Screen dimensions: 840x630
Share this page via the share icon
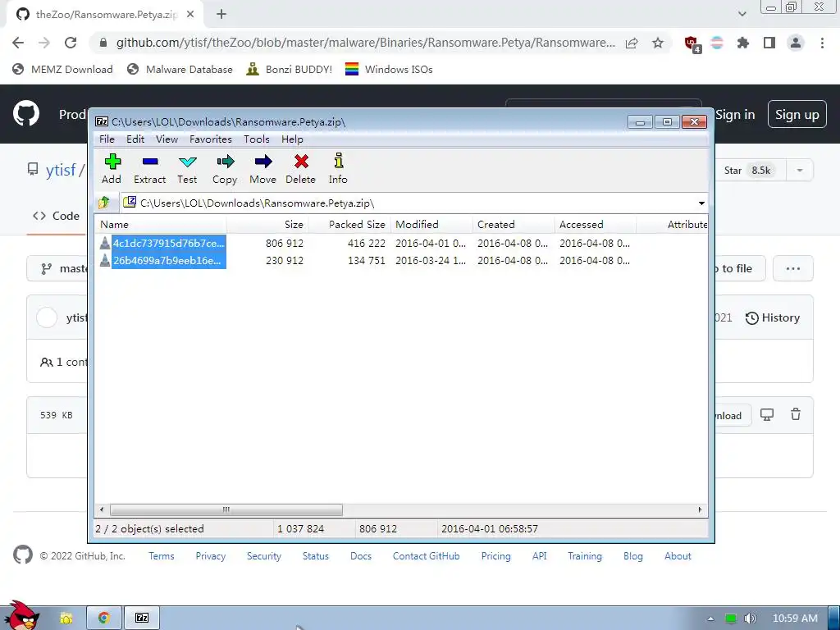632,43
